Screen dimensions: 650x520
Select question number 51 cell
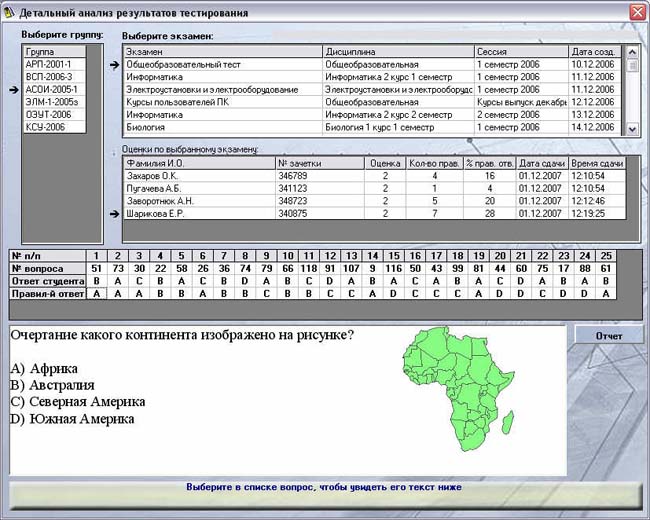click(x=97, y=268)
